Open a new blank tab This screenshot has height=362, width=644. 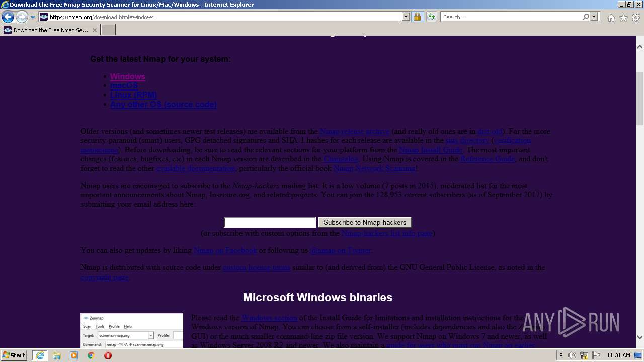point(108,30)
